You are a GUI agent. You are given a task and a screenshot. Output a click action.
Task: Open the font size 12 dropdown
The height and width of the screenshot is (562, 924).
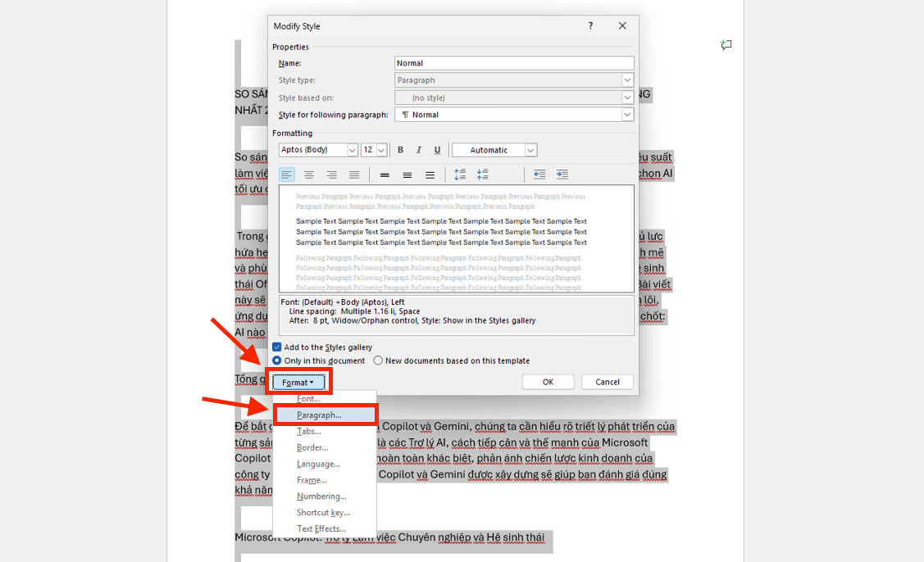[382, 150]
